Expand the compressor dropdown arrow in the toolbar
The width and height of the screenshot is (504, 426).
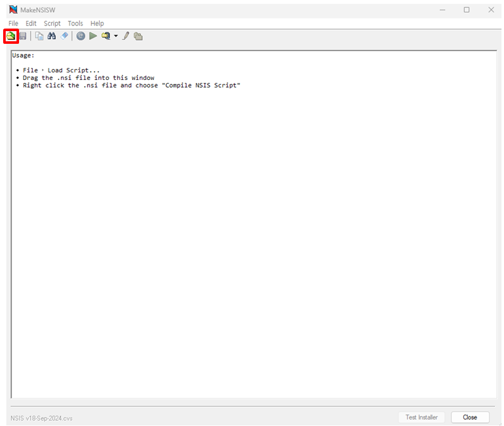click(116, 36)
